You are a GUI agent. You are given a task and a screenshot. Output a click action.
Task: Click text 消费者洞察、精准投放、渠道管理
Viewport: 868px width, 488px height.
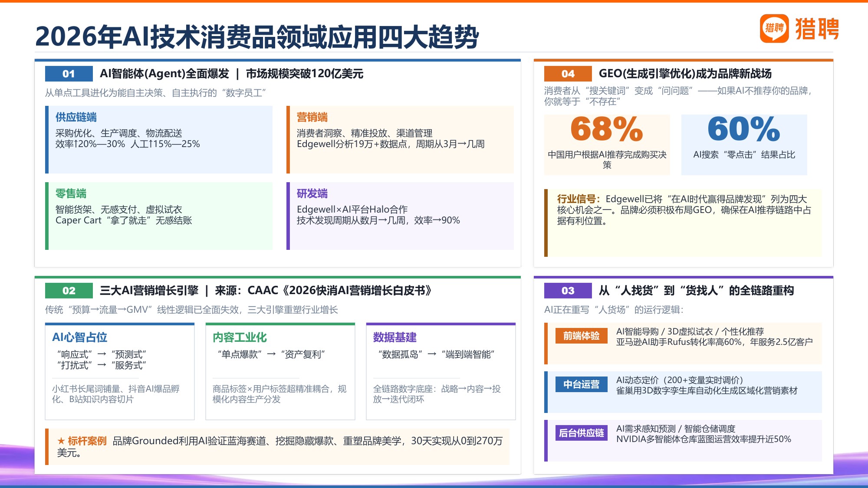tap(365, 133)
